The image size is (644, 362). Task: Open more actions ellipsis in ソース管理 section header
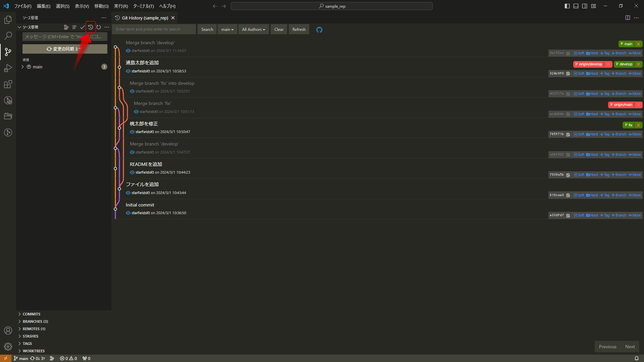point(107,27)
